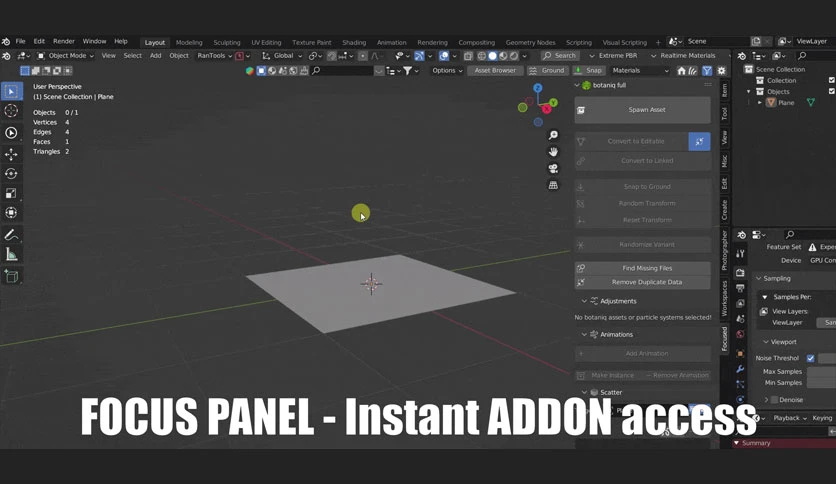This screenshot has width=836, height=484.
Task: Open the File menu
Action: coord(20,41)
